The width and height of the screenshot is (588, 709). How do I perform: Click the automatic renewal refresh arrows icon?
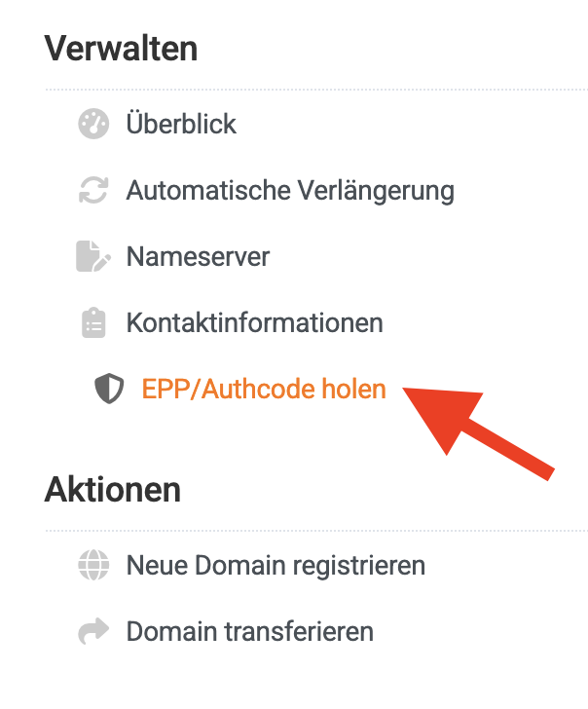click(x=92, y=191)
